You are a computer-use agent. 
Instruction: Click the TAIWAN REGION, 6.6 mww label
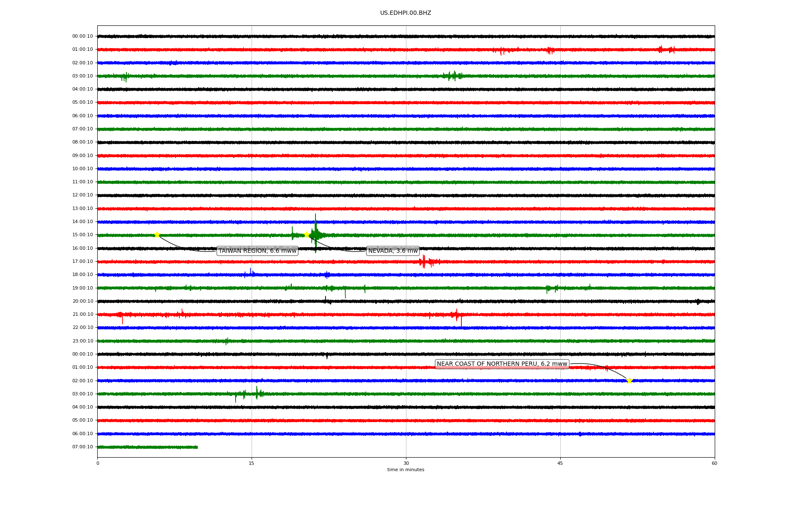coord(257,251)
